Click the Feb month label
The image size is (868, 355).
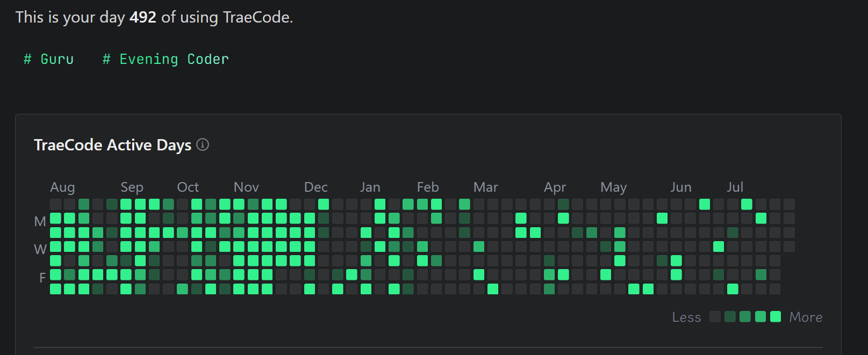428,187
